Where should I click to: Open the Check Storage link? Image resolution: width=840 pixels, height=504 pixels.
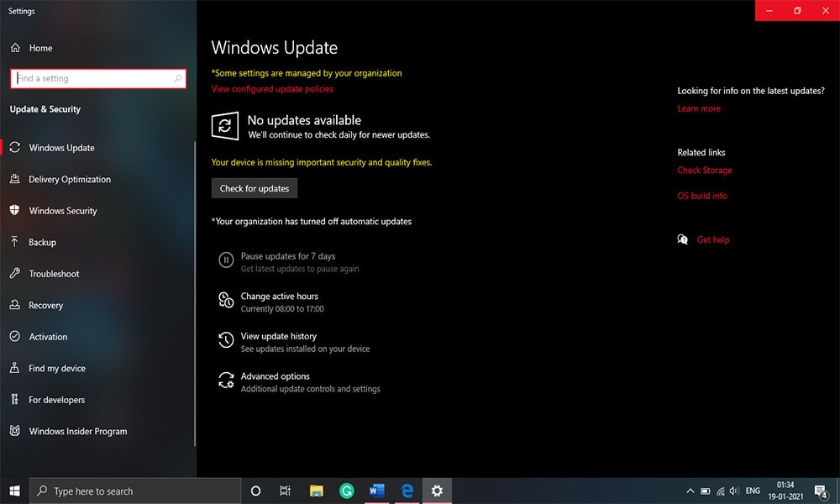click(x=705, y=171)
